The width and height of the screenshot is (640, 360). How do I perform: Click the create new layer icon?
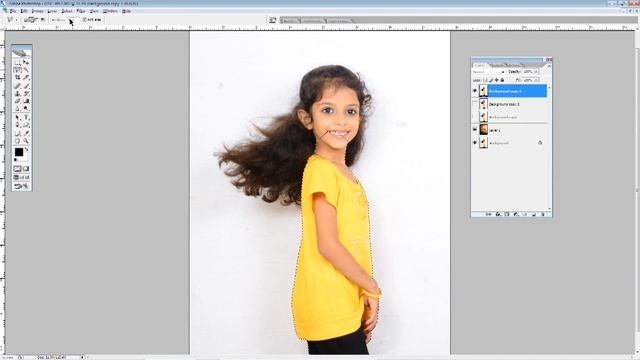533,214
